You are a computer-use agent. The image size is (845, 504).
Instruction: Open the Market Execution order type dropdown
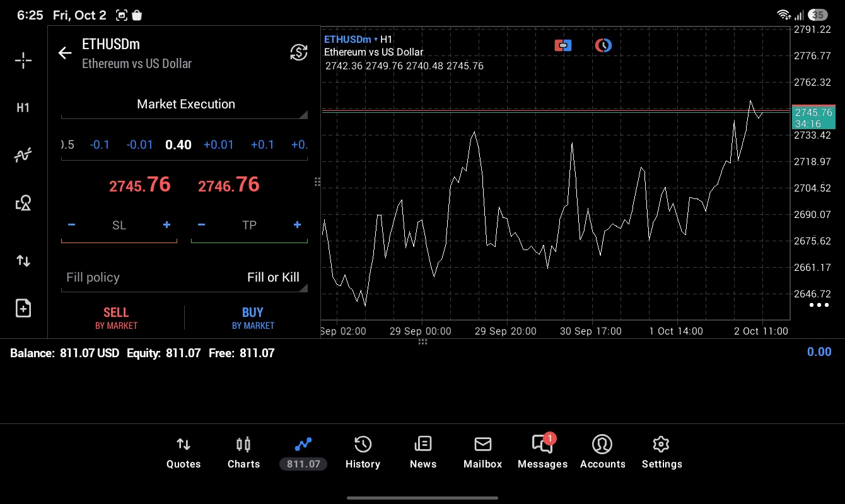pos(184,105)
